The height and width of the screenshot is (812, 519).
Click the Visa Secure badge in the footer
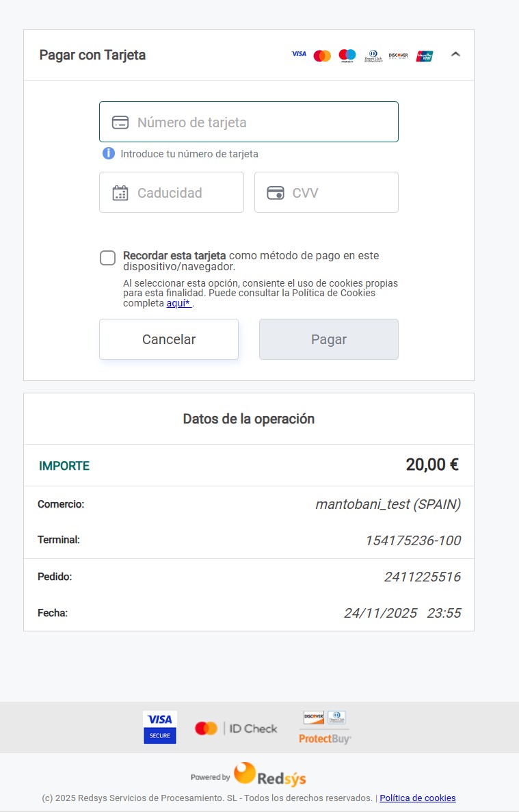coord(160,727)
